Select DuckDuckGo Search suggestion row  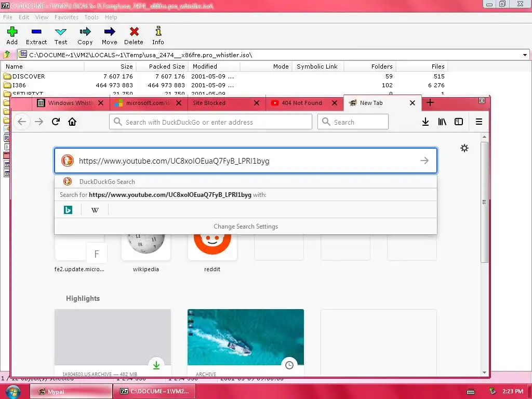coord(246,181)
